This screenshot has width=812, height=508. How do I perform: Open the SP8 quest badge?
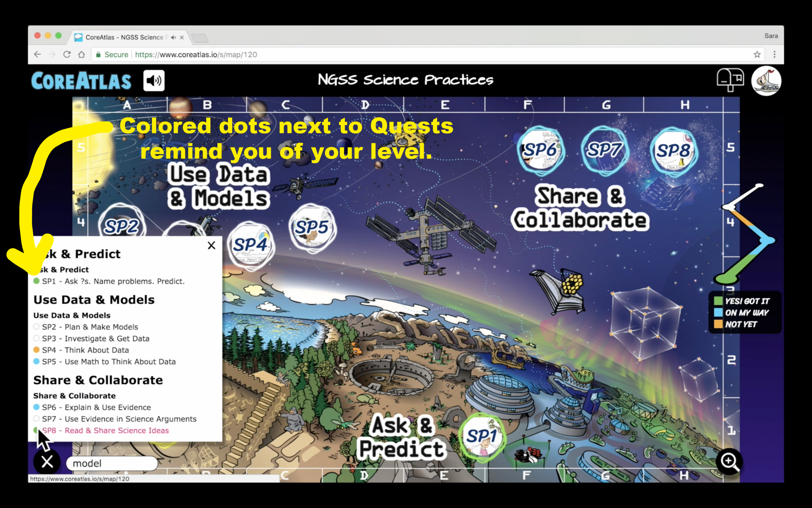pos(673,151)
